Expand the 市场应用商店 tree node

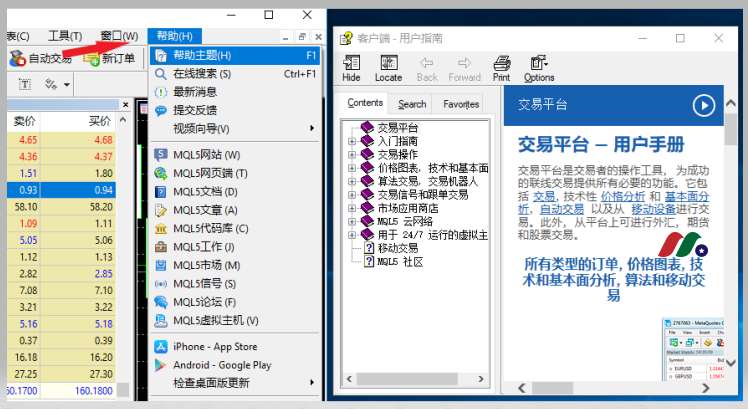pyautogui.click(x=352, y=208)
